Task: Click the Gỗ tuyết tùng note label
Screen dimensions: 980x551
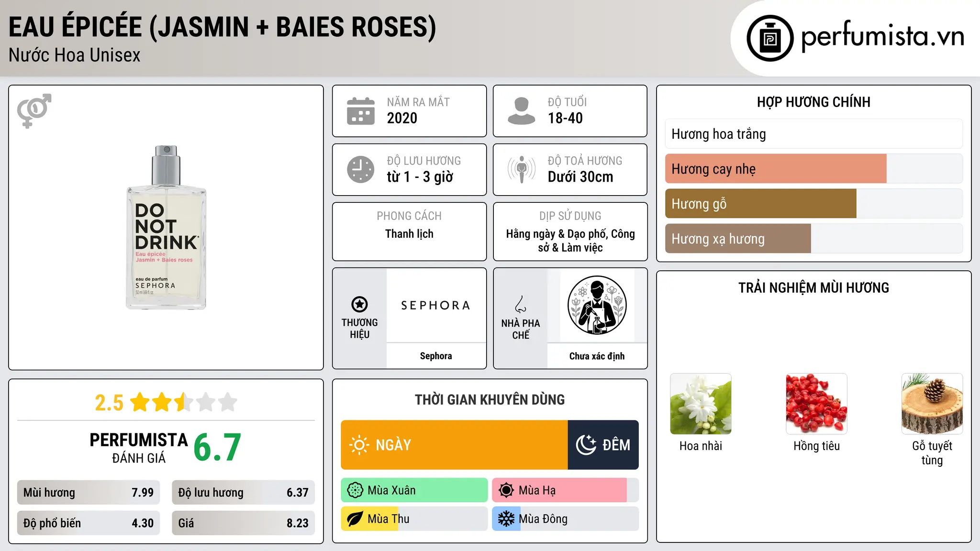Action: pos(932,453)
